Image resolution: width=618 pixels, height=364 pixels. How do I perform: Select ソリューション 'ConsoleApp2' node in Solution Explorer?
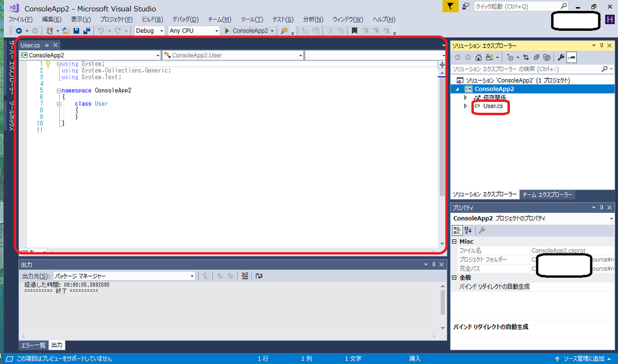518,80
